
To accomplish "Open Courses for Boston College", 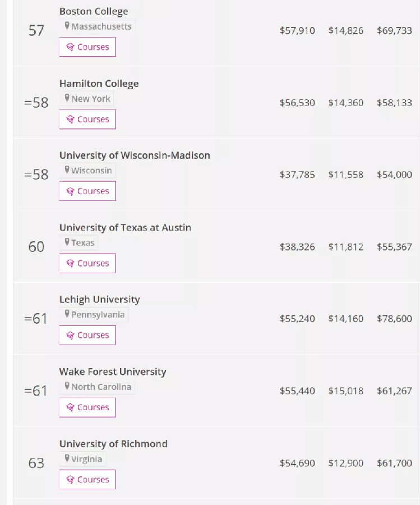I will click(87, 47).
